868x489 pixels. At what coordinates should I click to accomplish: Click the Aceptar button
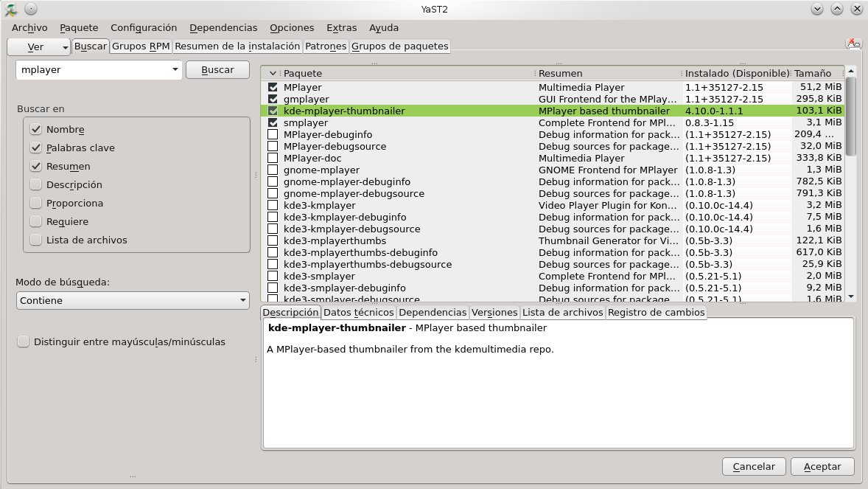pos(822,466)
